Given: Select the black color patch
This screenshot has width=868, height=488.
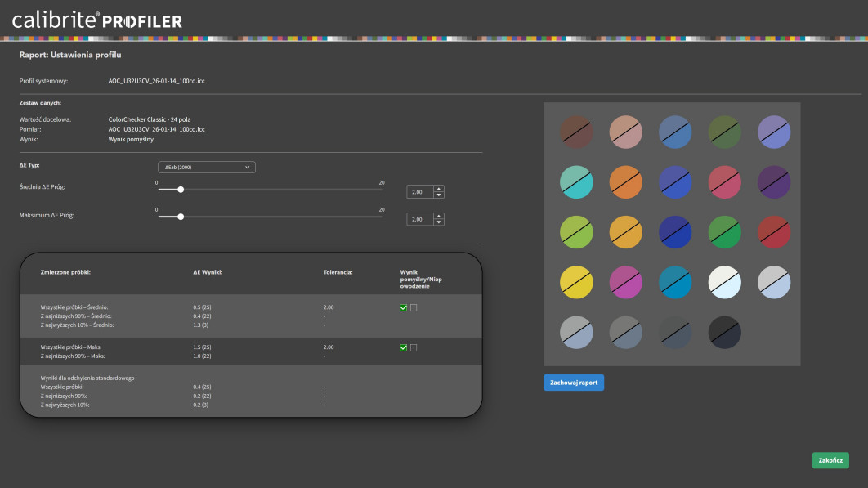Looking at the screenshot, I should click(x=725, y=332).
